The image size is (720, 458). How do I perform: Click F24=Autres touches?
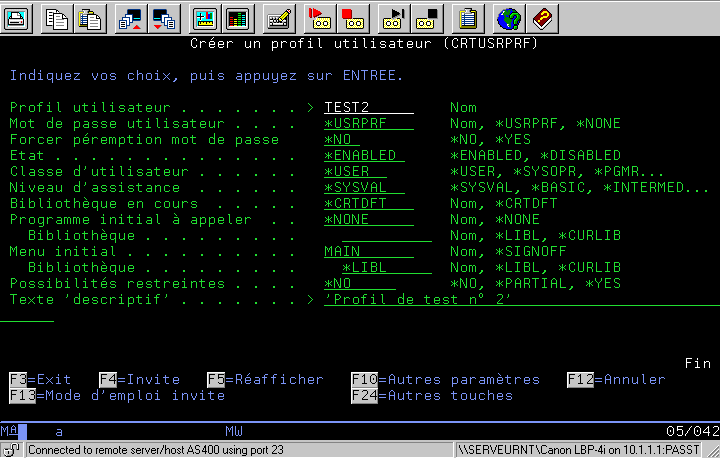(x=431, y=395)
